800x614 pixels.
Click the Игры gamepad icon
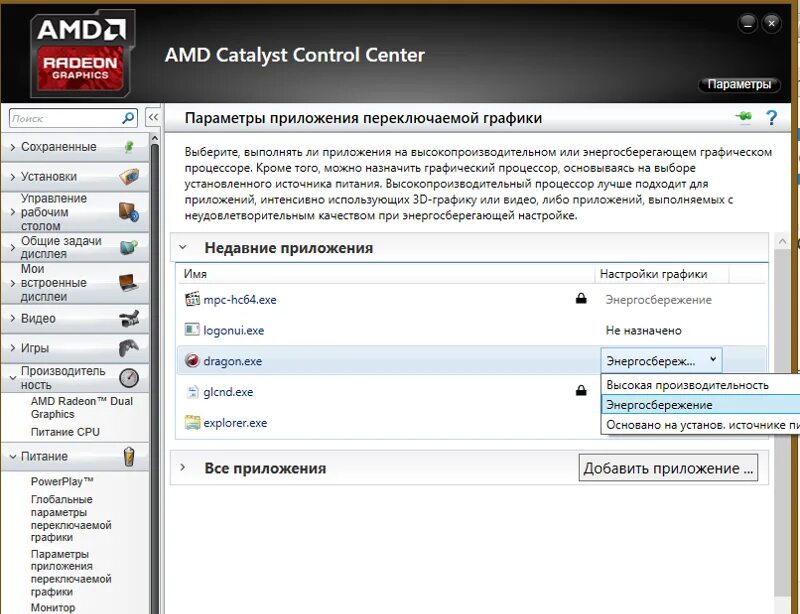tap(129, 348)
